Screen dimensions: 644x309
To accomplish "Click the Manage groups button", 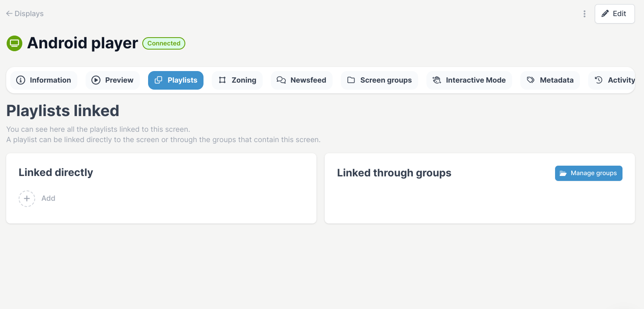I will tap(589, 173).
